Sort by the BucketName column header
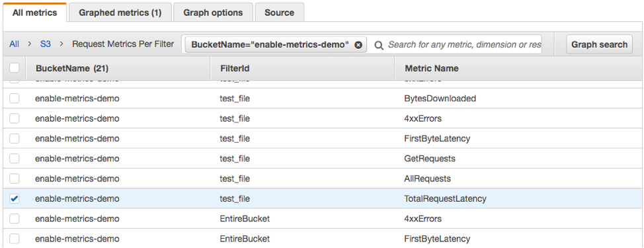The height and width of the screenshot is (248, 644). [x=72, y=68]
